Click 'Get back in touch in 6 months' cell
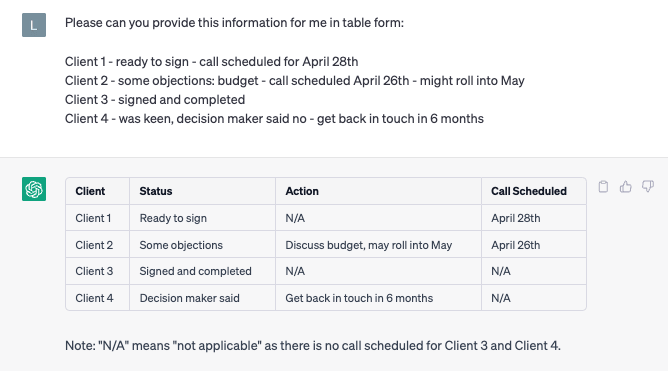 [x=378, y=298]
